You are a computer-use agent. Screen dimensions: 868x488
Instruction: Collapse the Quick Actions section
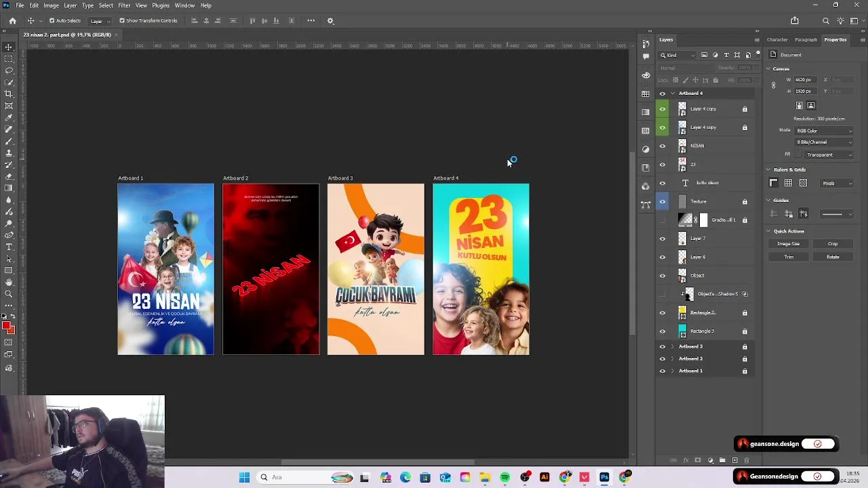pos(768,231)
